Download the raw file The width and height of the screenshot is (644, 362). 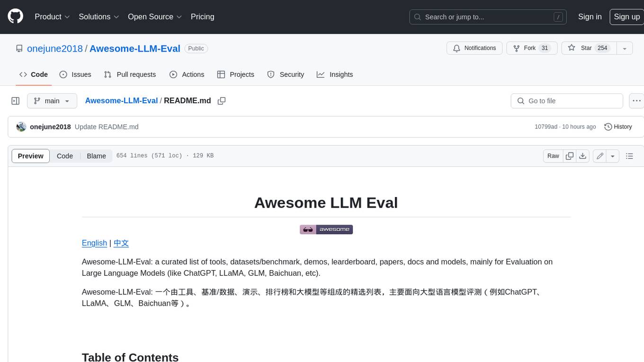pos(583,156)
